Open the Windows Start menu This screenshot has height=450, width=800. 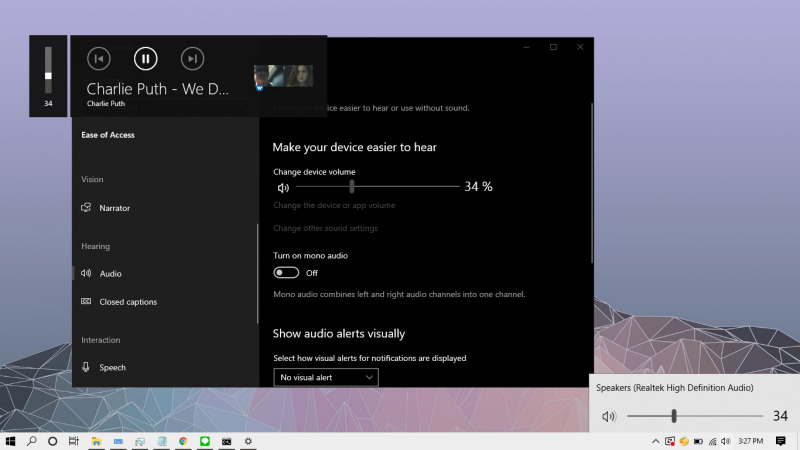point(10,441)
